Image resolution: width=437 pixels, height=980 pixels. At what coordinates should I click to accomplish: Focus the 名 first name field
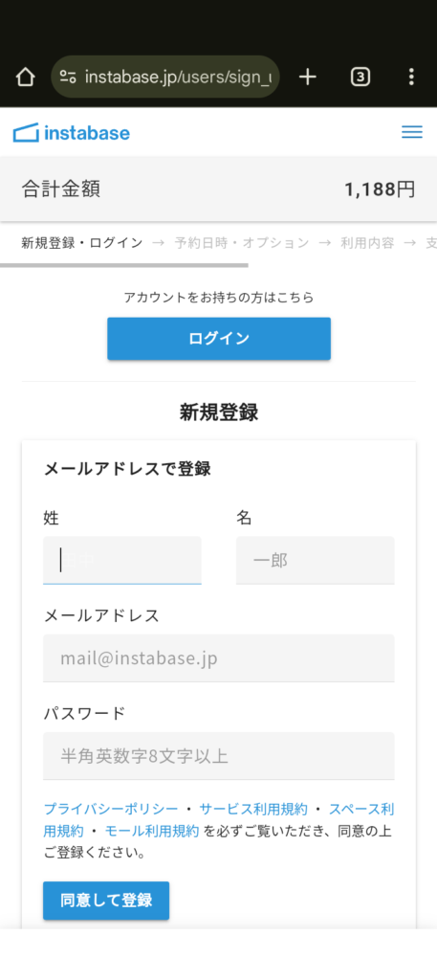click(x=316, y=560)
